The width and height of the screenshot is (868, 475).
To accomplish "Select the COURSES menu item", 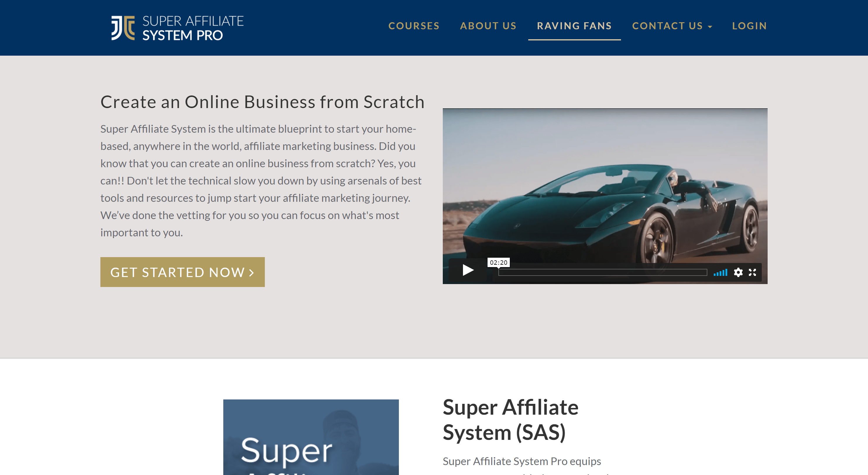I will pyautogui.click(x=414, y=26).
